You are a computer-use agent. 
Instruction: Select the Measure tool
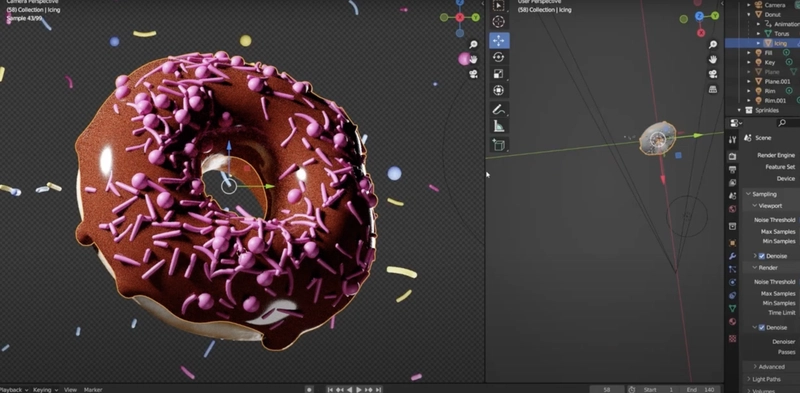point(498,126)
